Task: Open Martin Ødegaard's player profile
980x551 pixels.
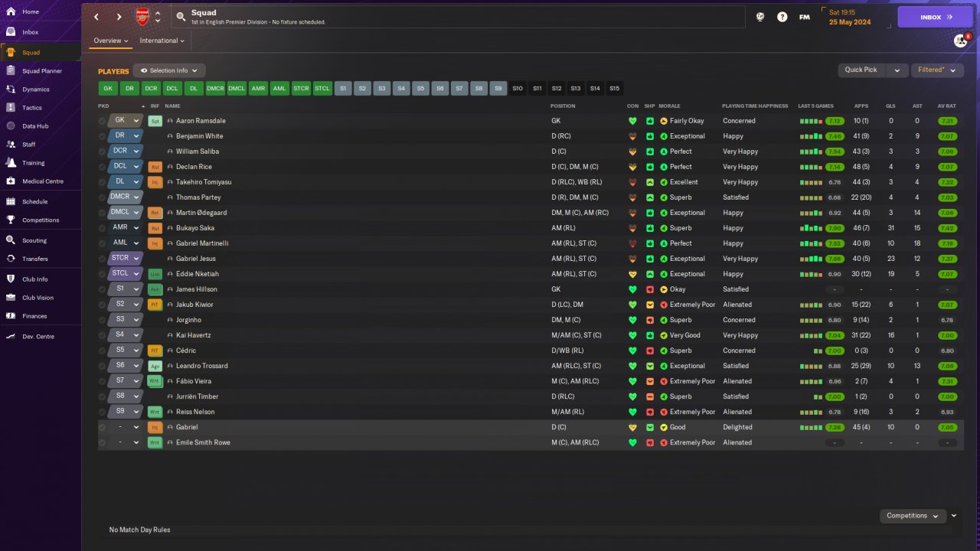Action: [201, 213]
